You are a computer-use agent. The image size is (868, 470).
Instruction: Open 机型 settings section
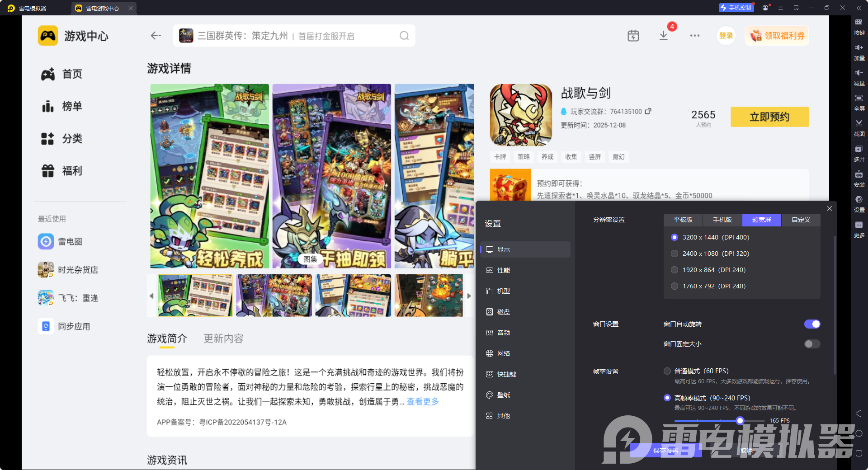(x=525, y=291)
